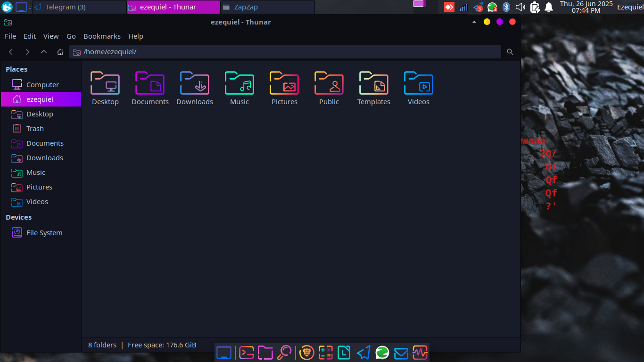Screen dimensions: 644x362
Task: Open the mail client from the dock
Action: [401, 353]
